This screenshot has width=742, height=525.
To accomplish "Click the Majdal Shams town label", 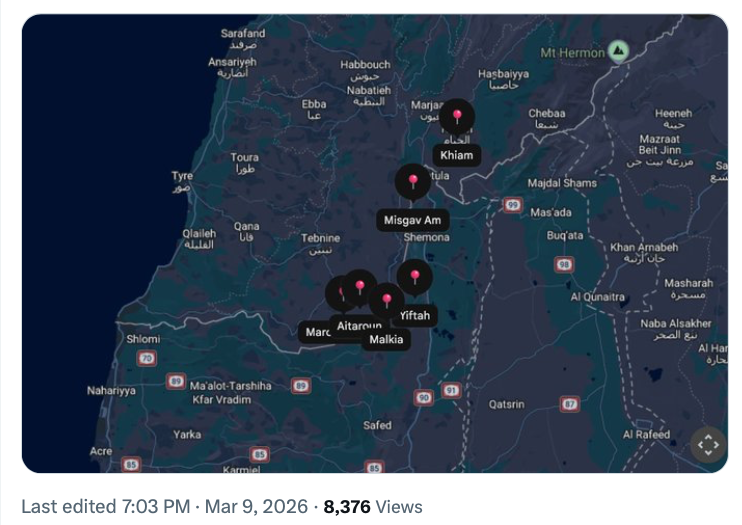I will pos(562,183).
